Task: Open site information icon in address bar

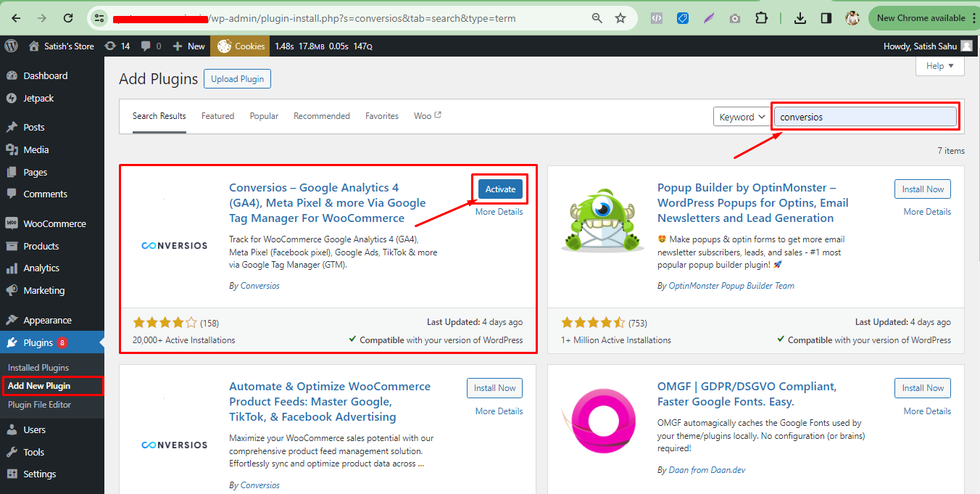Action: pos(99,18)
